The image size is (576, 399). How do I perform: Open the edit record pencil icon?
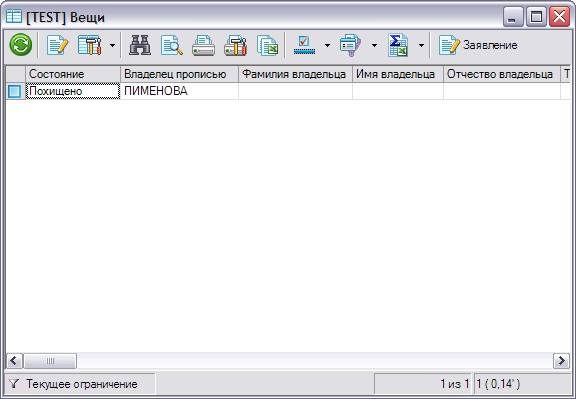(57, 45)
